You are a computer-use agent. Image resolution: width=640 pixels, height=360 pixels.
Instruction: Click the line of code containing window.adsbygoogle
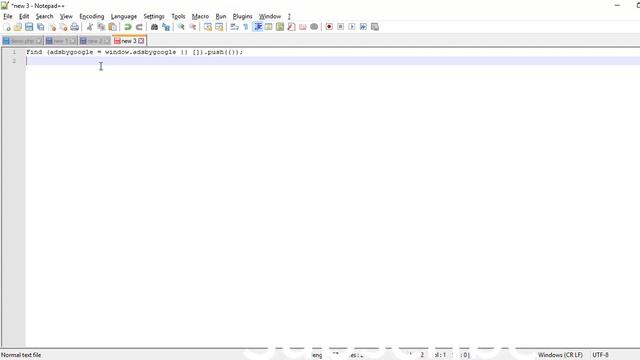[x=134, y=52]
